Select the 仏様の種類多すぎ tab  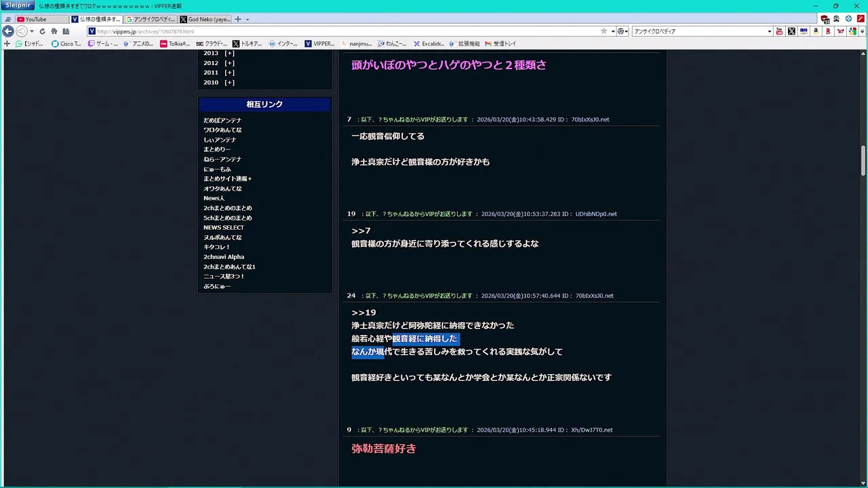(96, 19)
